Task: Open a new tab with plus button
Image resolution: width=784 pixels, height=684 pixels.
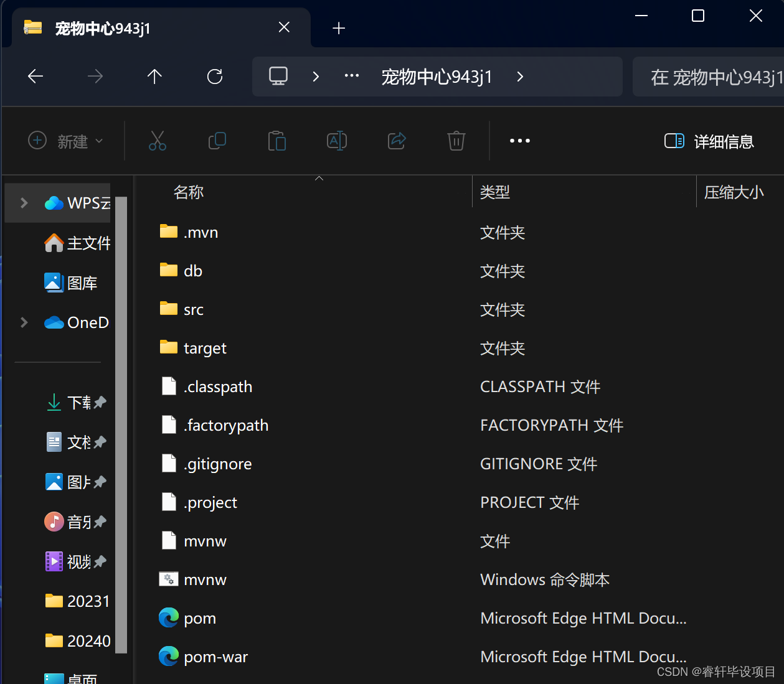Action: pos(339,28)
